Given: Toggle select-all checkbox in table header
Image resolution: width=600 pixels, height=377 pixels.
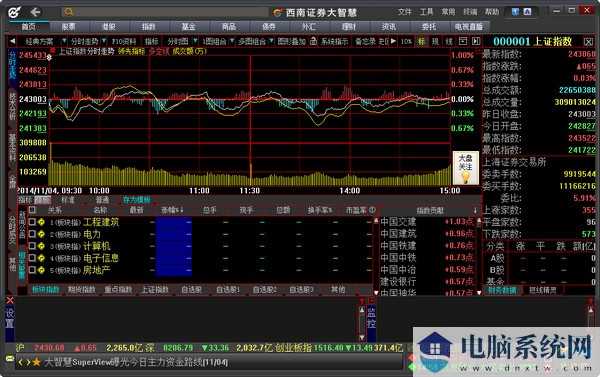Looking at the screenshot, I should click(32, 210).
